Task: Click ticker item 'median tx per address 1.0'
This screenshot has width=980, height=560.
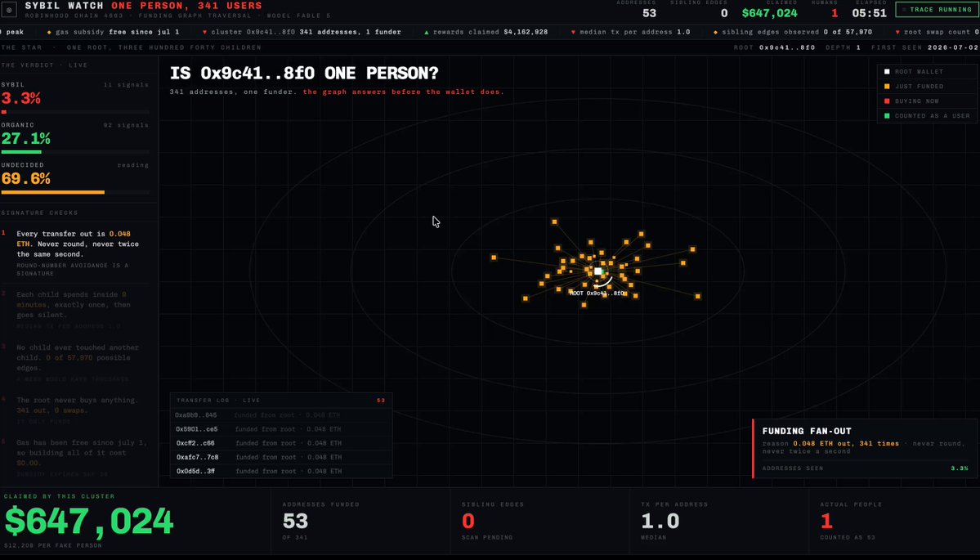Action: click(x=631, y=32)
